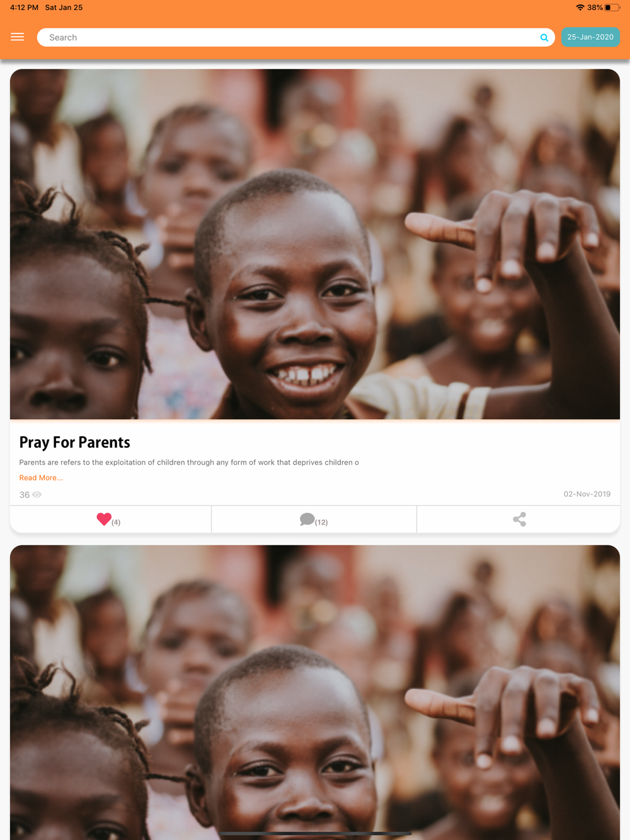Viewport: 630px width, 840px height.
Task: Open the comments bubble icon
Action: point(307,519)
